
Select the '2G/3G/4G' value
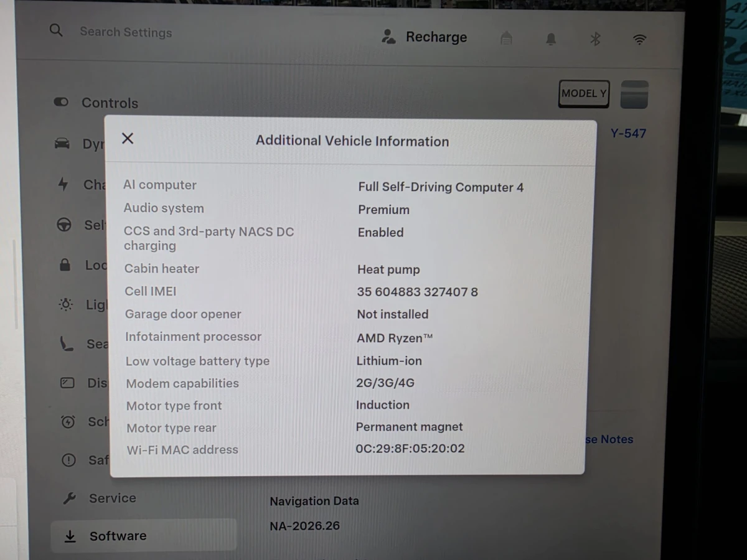coord(385,383)
